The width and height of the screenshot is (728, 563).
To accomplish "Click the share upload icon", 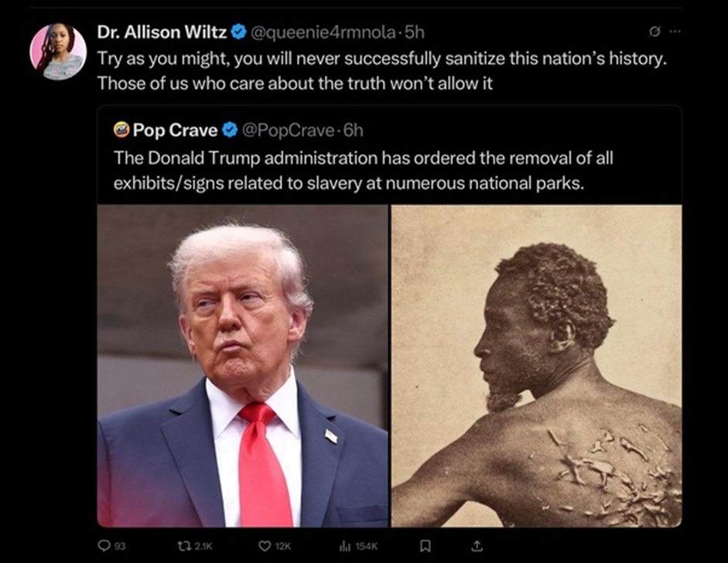I will tap(477, 546).
